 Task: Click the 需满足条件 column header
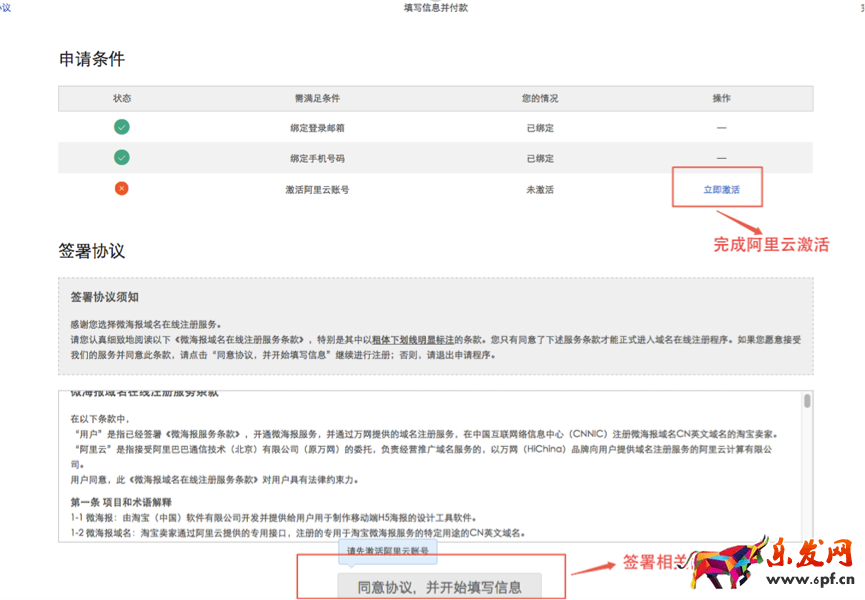pyautogui.click(x=317, y=98)
